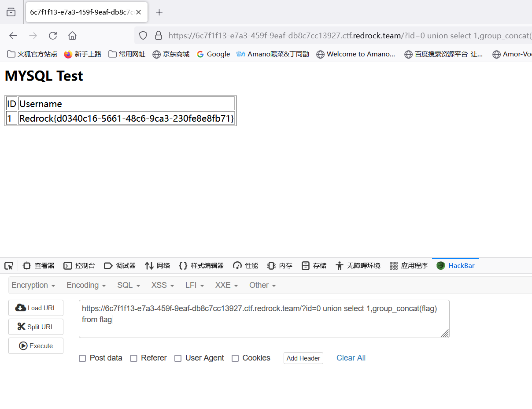This screenshot has width=532, height=409.
Task: Switch to 控制台 console tab
Action: (x=79, y=266)
